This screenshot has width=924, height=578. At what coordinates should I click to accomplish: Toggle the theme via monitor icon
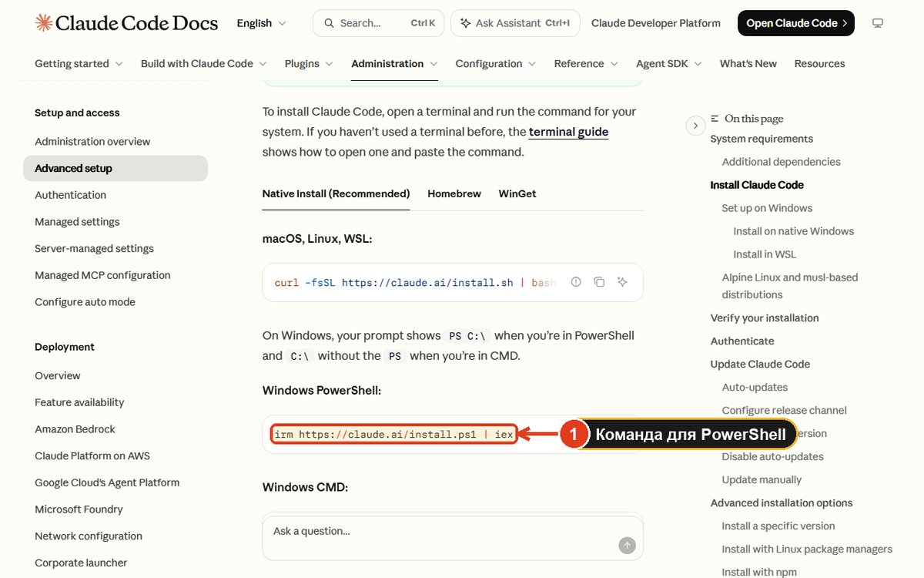(878, 23)
